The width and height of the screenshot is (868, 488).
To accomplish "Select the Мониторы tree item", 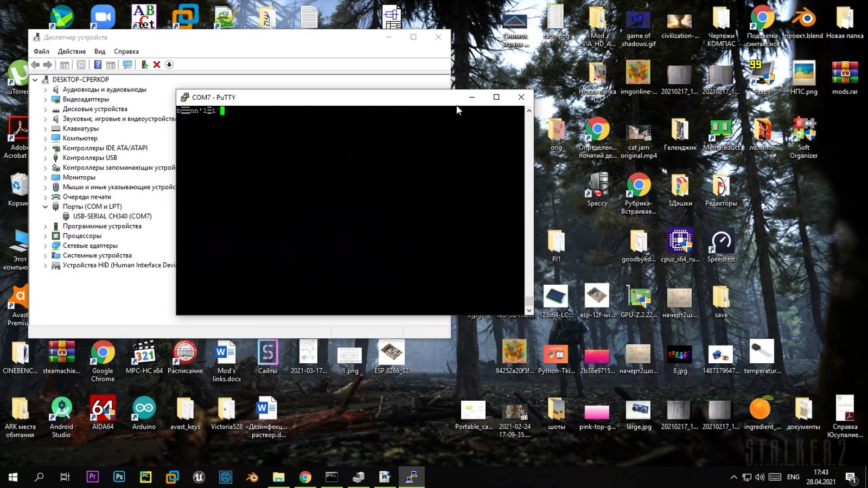I will click(x=79, y=177).
